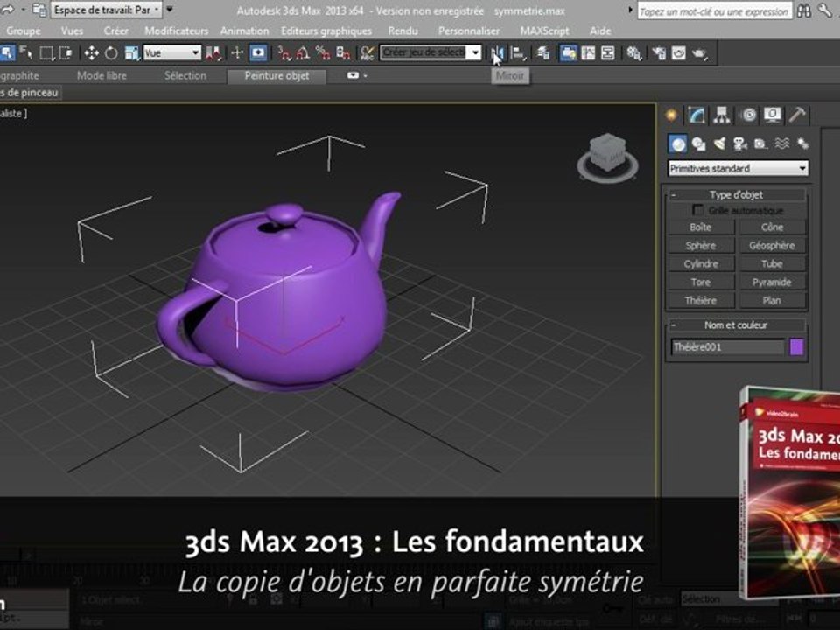Open the Layer Manager icon
This screenshot has width=840, height=630.
[x=543, y=53]
